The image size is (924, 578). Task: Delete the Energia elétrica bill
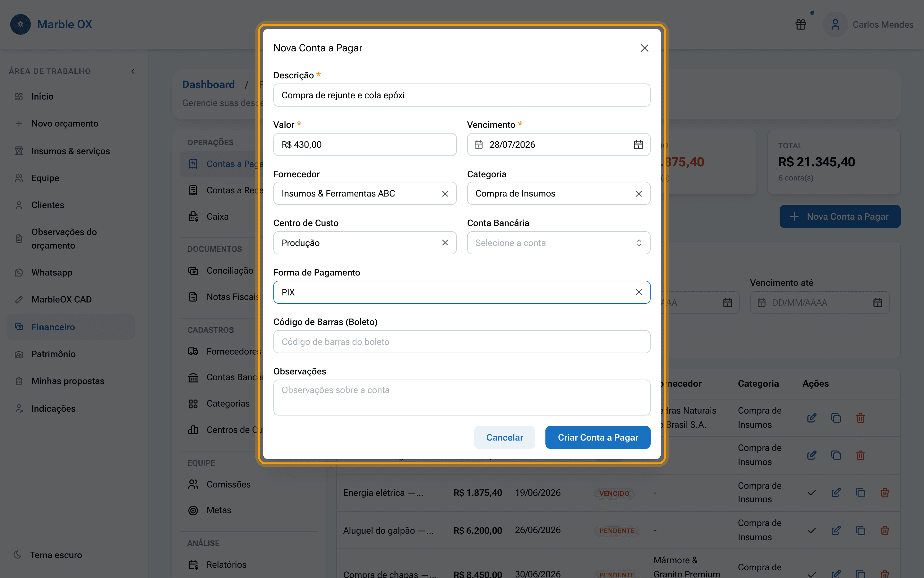(x=885, y=493)
